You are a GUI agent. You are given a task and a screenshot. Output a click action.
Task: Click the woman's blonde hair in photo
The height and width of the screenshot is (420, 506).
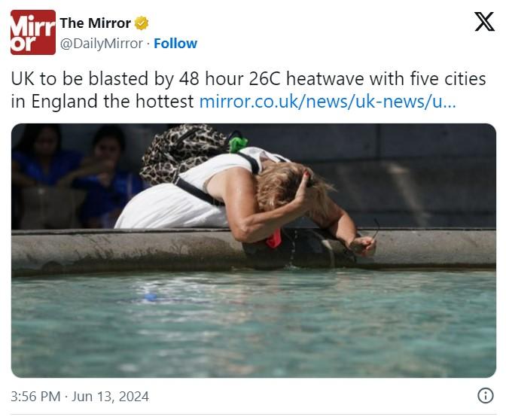click(x=291, y=187)
